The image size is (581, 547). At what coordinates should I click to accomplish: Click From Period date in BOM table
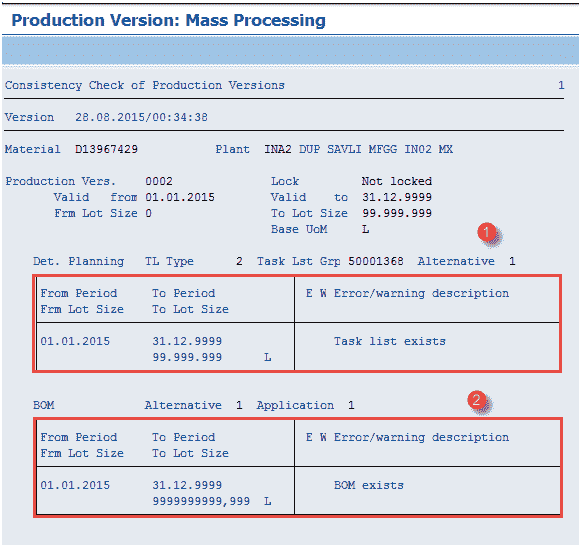75,485
